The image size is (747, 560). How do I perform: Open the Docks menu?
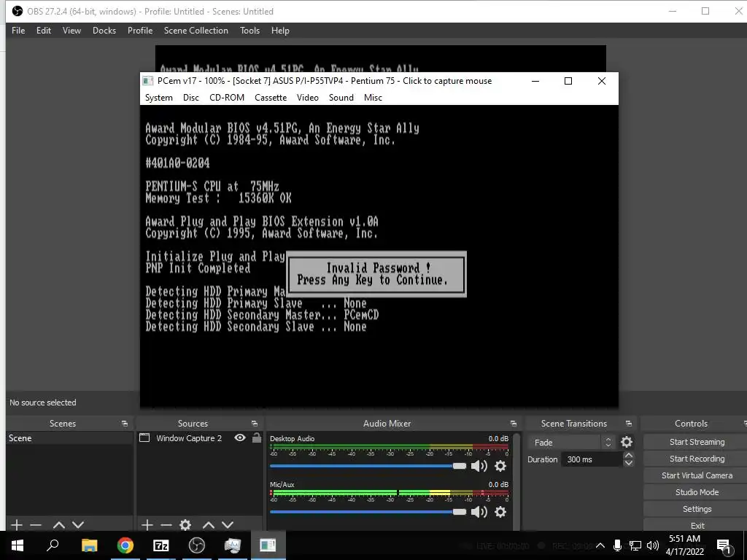[104, 31]
